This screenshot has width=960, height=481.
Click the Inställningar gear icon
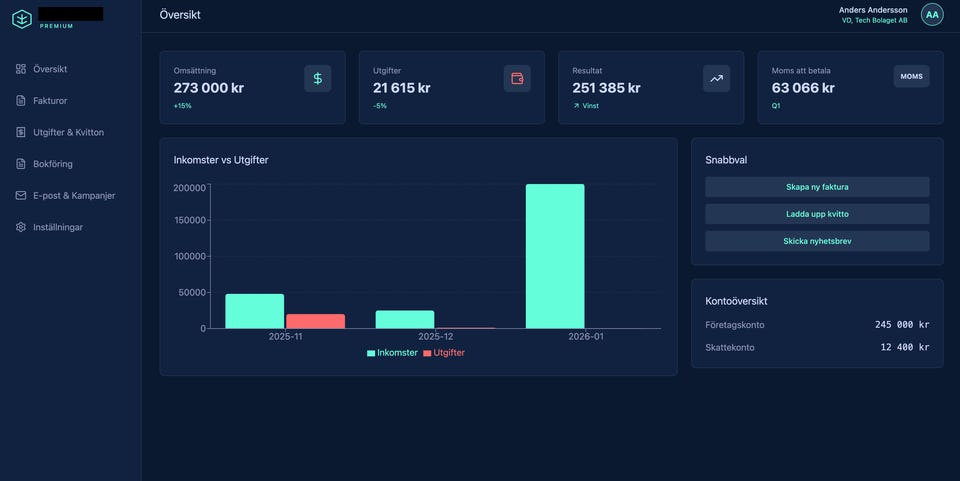(21, 227)
